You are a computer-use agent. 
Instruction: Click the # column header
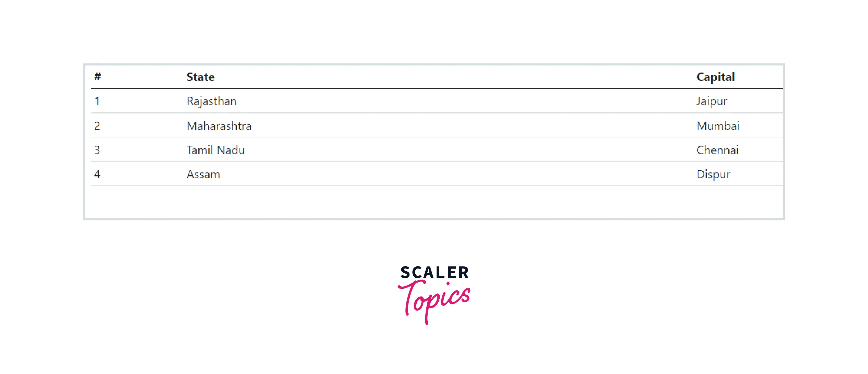tap(97, 77)
